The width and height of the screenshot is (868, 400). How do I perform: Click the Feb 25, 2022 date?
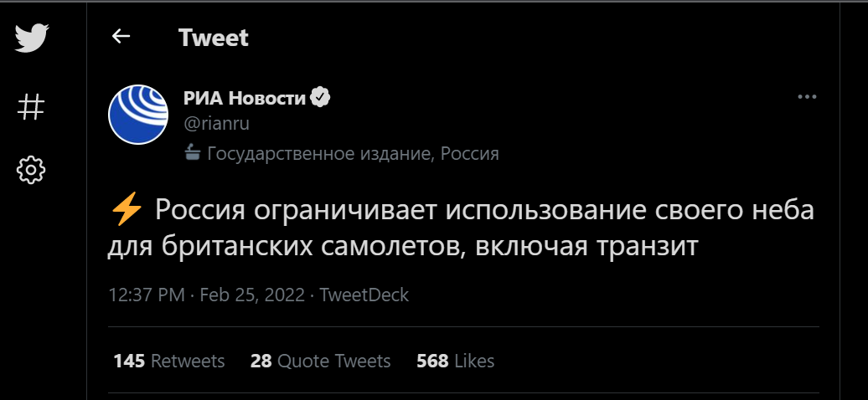click(x=252, y=295)
